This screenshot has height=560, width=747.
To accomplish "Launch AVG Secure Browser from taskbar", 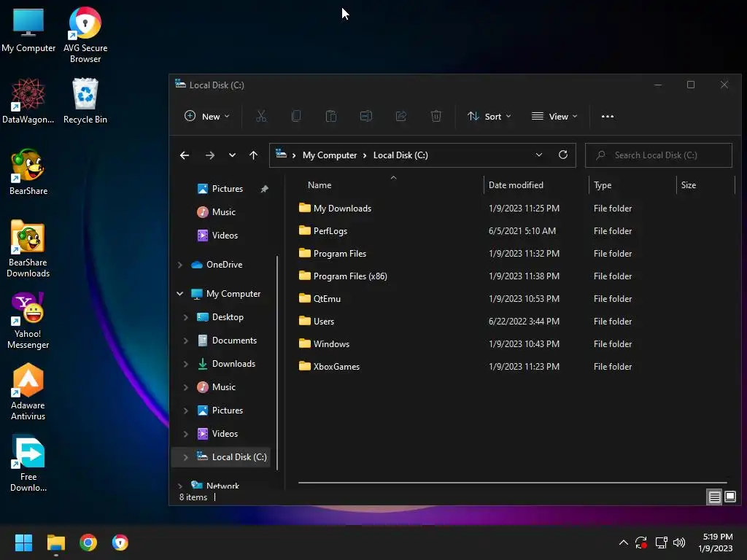I will pyautogui.click(x=120, y=542).
